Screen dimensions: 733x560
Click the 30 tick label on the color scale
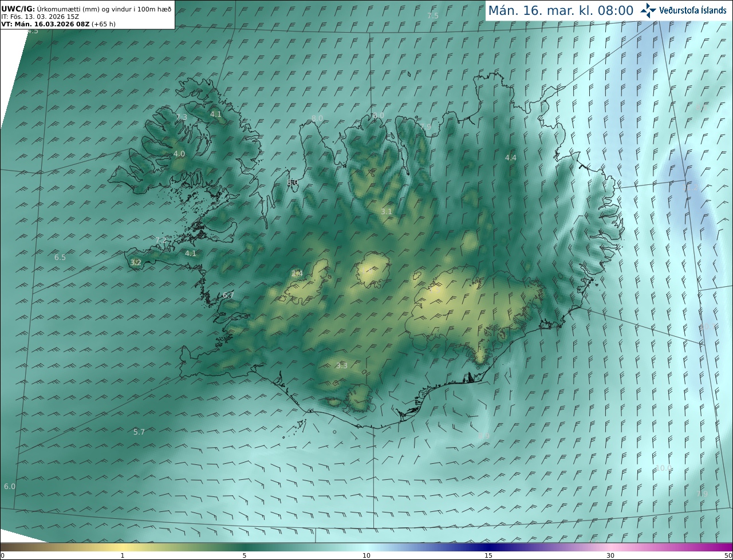tap(610, 555)
